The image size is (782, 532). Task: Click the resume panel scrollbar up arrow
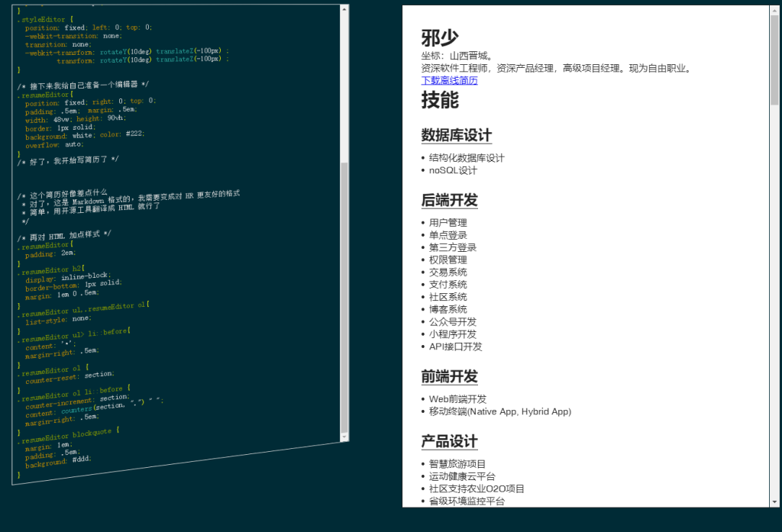tap(774, 11)
